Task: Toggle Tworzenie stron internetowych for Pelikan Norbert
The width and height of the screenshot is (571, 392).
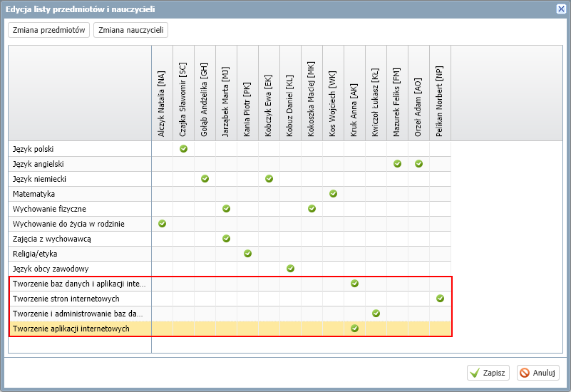Action: pyautogui.click(x=441, y=299)
